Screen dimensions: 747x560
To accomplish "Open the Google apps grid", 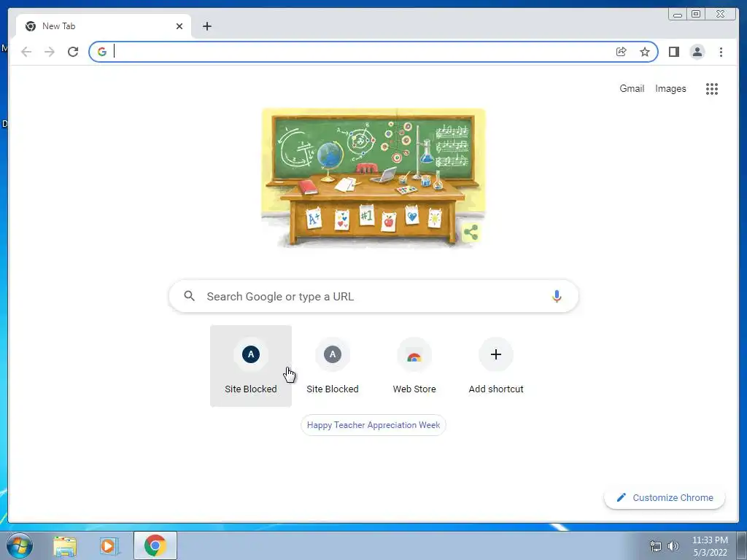I will [x=712, y=88].
